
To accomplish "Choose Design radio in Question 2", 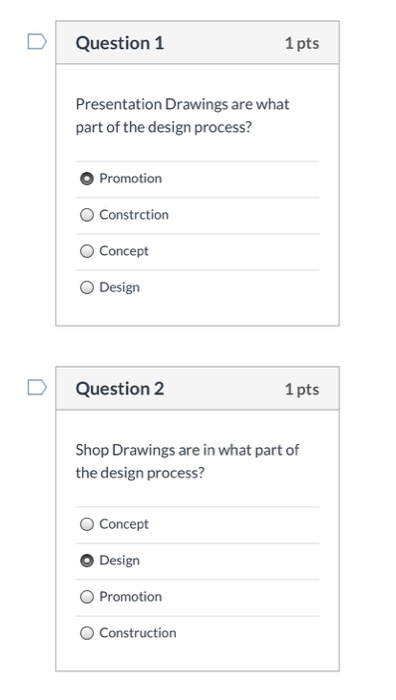I will (x=87, y=560).
